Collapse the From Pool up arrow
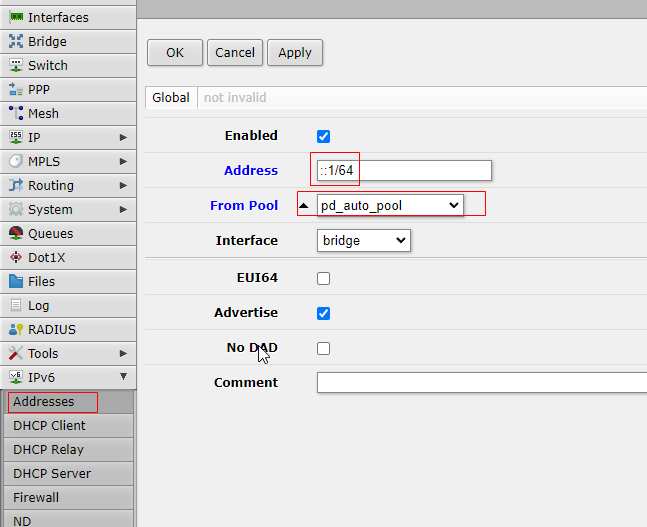The width and height of the screenshot is (647, 527). pyautogui.click(x=304, y=205)
